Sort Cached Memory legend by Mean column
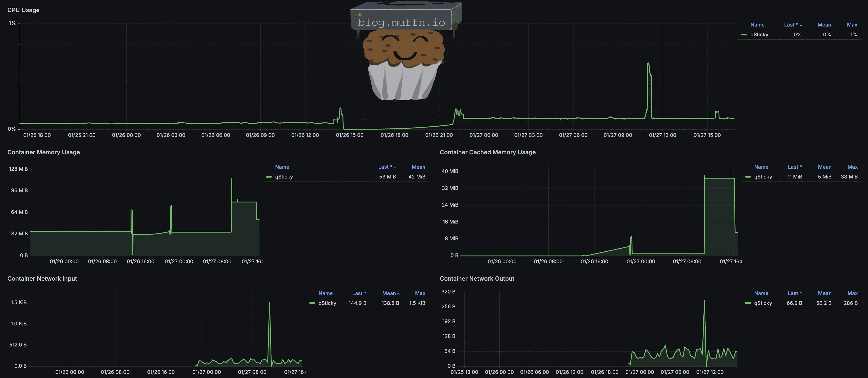This screenshot has height=378, width=868. [825, 167]
